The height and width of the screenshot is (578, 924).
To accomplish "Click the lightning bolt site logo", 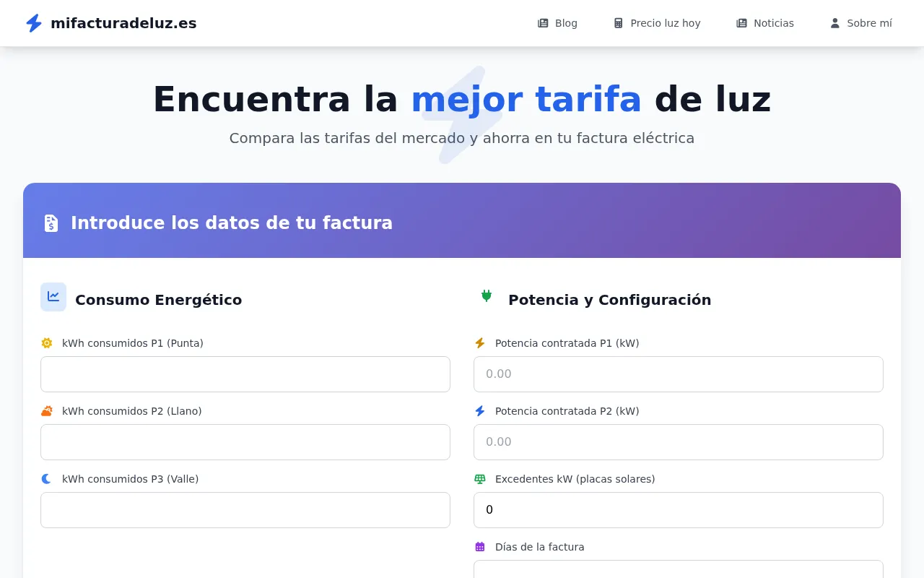I will (34, 23).
